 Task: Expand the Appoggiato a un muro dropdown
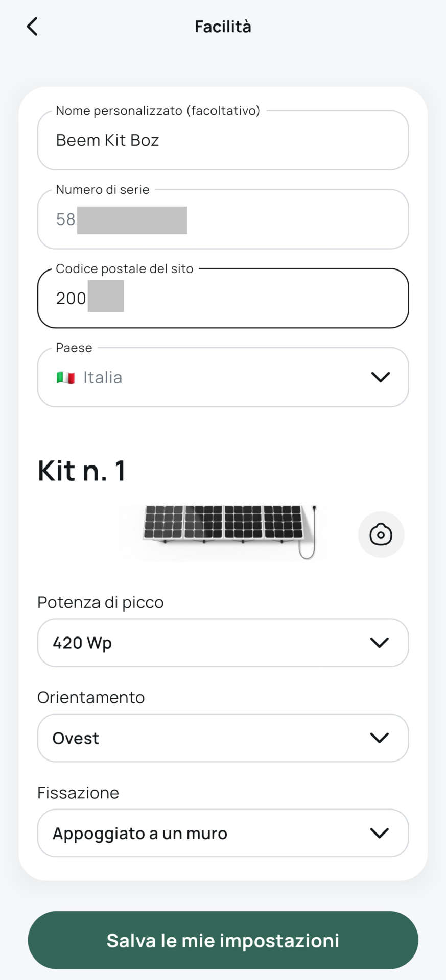(x=223, y=833)
